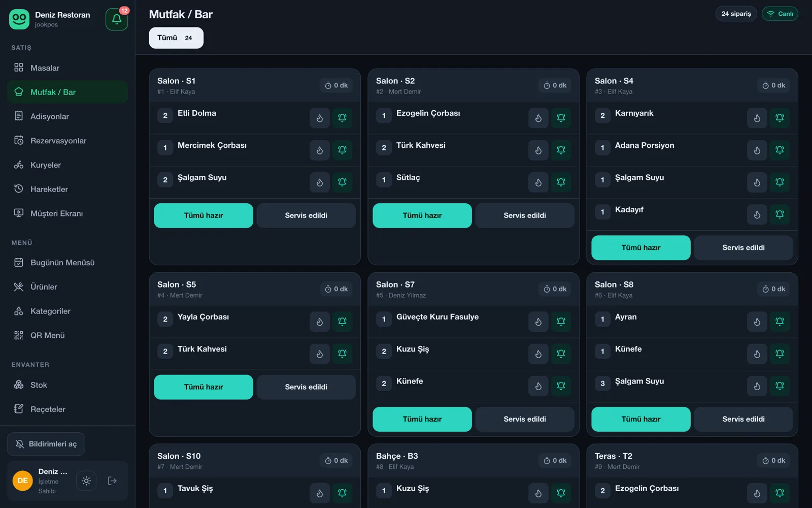This screenshot has width=812, height=508.
Task: Click ready bell for Künefe in Salon S8
Action: [780, 354]
